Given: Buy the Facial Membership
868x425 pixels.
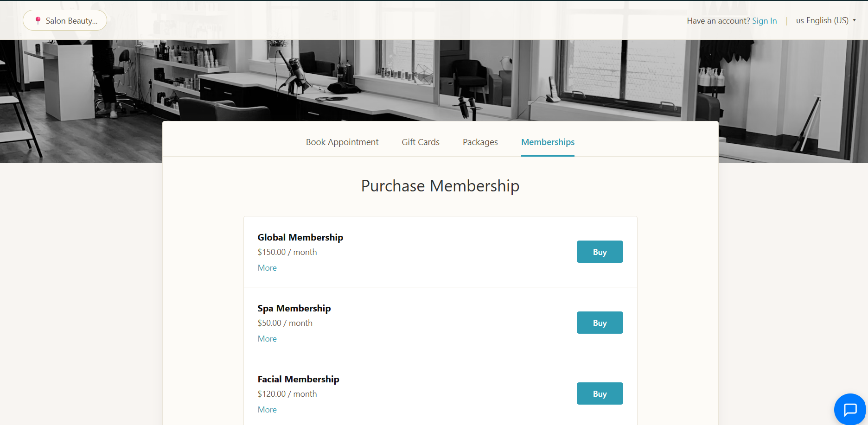Looking at the screenshot, I should coord(600,393).
